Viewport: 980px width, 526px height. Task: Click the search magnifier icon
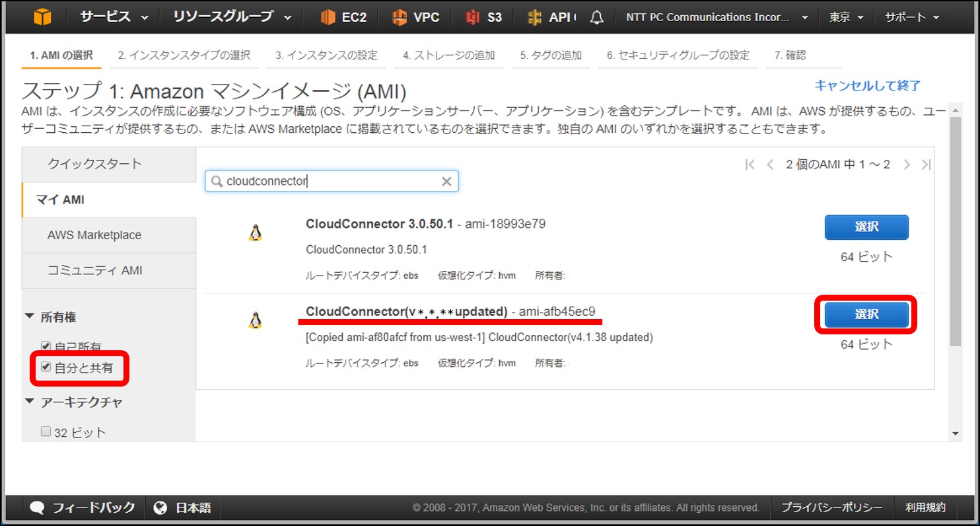click(x=217, y=181)
